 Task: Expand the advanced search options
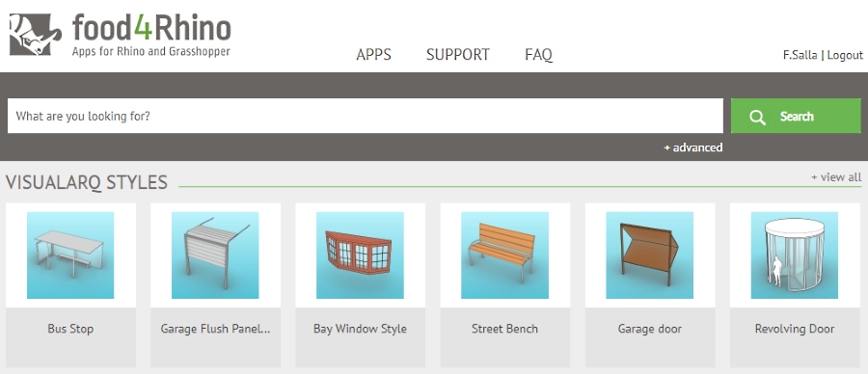(693, 147)
